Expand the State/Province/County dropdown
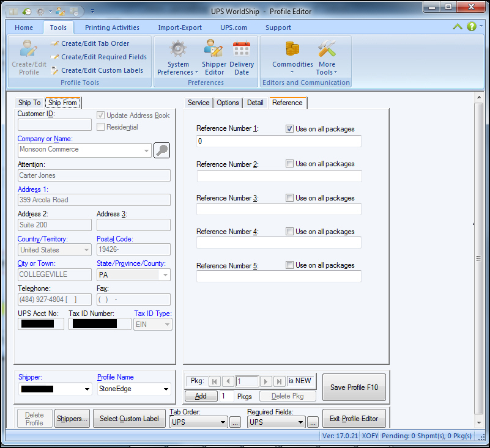 [x=165, y=275]
